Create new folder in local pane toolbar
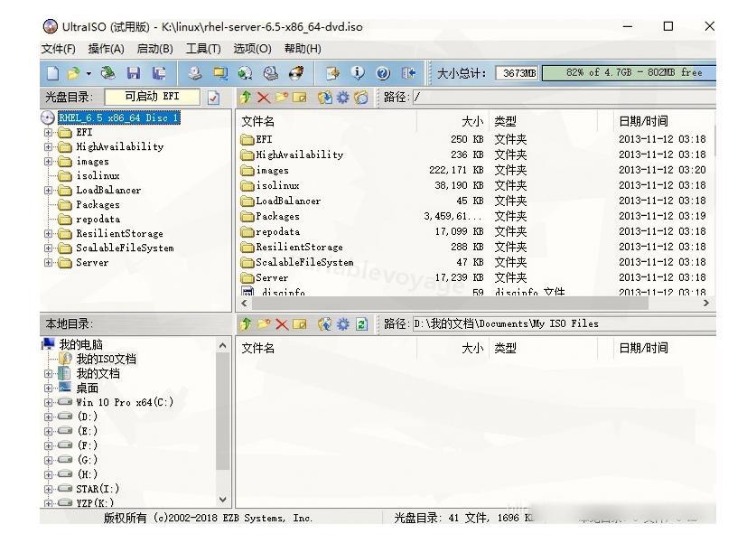756x543 pixels. point(263,324)
